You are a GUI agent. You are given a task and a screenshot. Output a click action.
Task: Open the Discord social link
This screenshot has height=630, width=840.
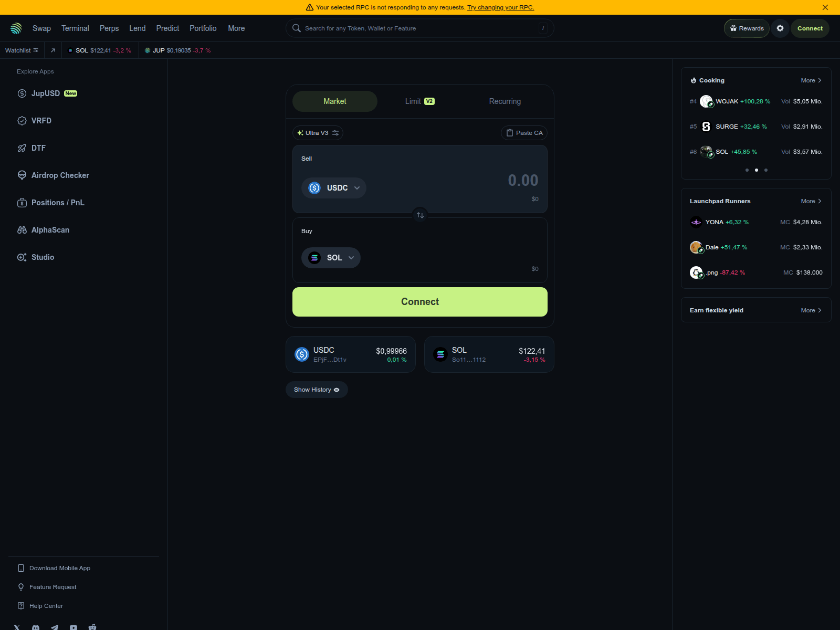pos(36,627)
